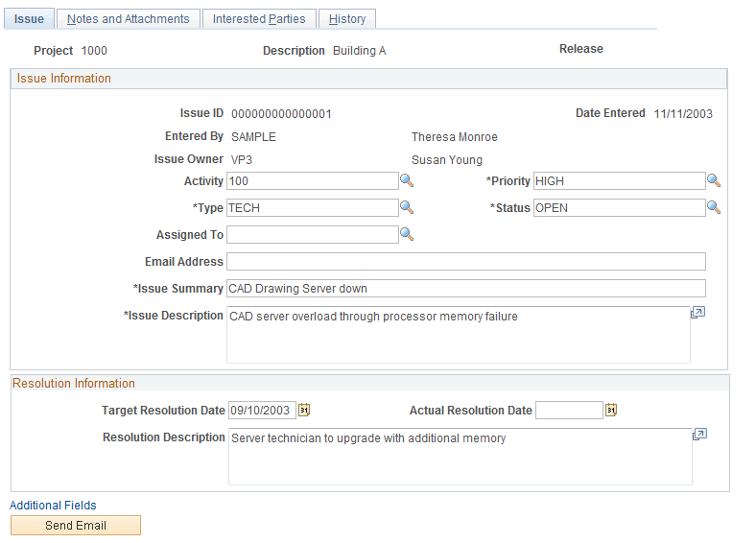Focus the Type field containing TECH
The height and width of the screenshot is (543, 756).
click(x=313, y=208)
